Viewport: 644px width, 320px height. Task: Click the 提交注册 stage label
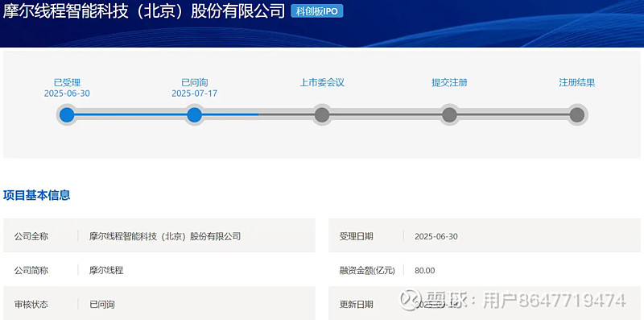(449, 83)
